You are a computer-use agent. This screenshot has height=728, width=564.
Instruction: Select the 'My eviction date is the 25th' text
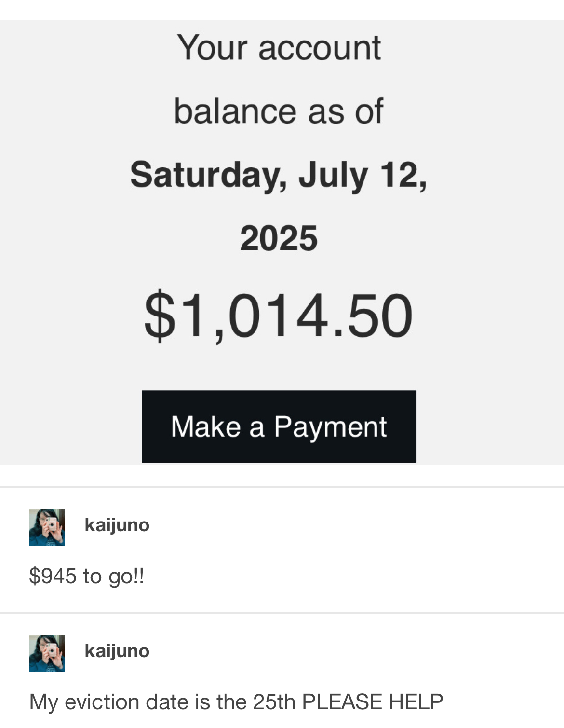coord(162,702)
